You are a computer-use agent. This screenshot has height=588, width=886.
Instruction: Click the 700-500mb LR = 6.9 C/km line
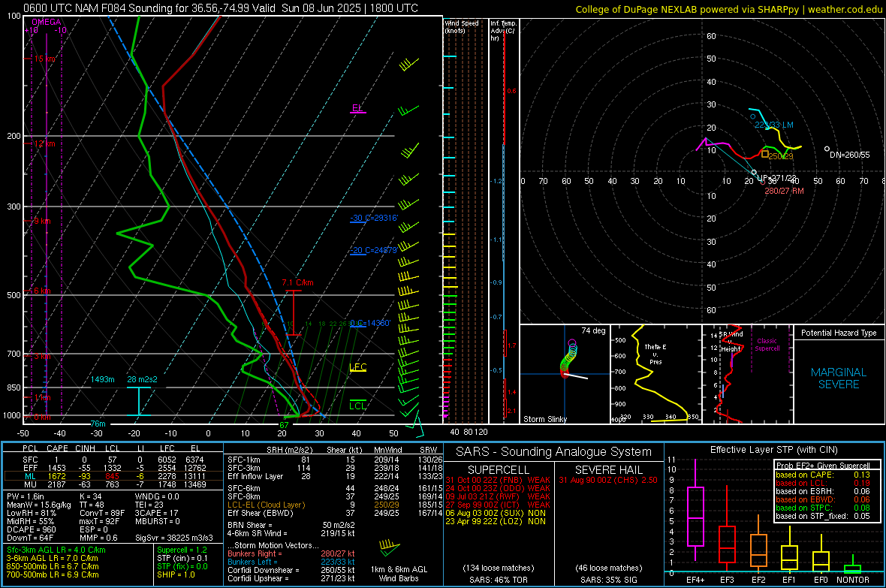pos(53,574)
